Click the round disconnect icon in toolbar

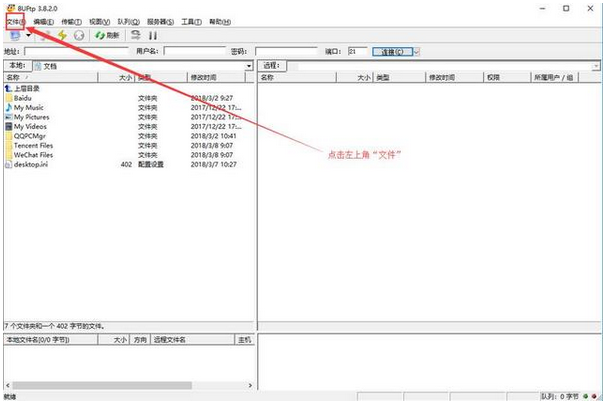[79, 36]
